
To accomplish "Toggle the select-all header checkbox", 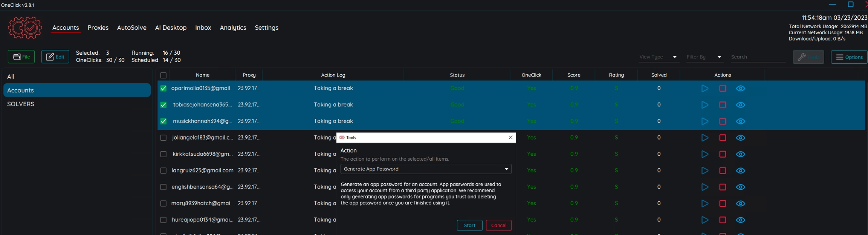I will click(164, 75).
